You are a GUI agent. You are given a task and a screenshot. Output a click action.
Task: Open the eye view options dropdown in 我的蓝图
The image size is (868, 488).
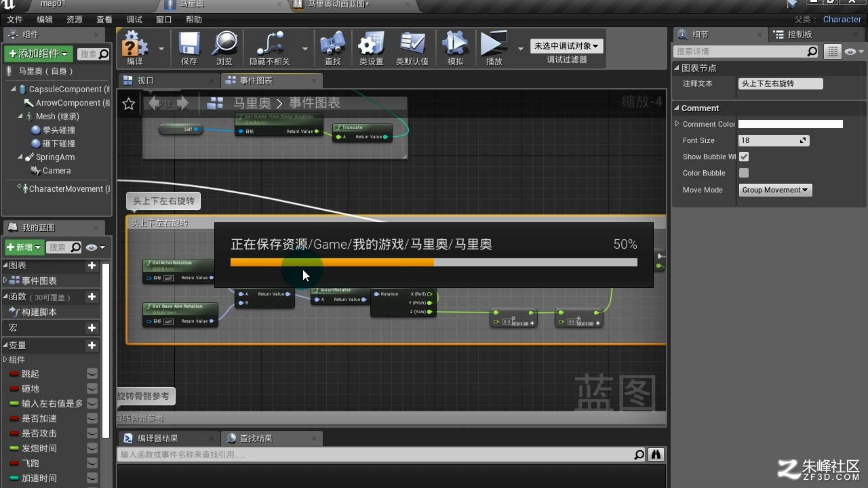[x=96, y=247]
